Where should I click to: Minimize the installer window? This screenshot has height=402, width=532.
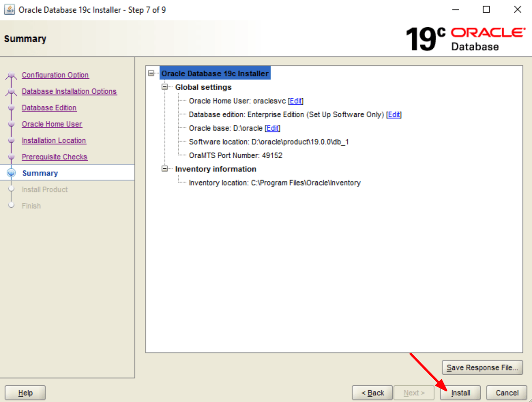(456, 10)
